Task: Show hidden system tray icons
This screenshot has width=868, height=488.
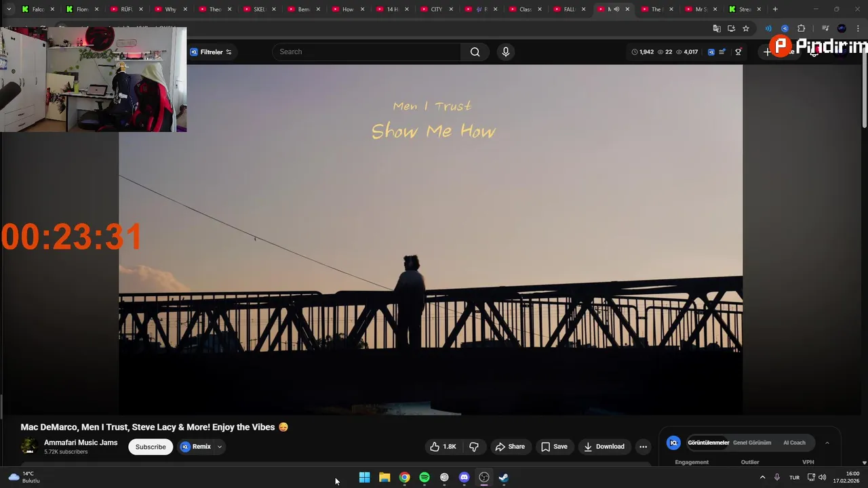Action: coord(762,478)
